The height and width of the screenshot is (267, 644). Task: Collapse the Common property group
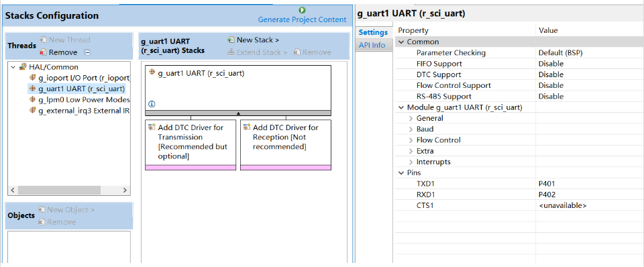401,42
